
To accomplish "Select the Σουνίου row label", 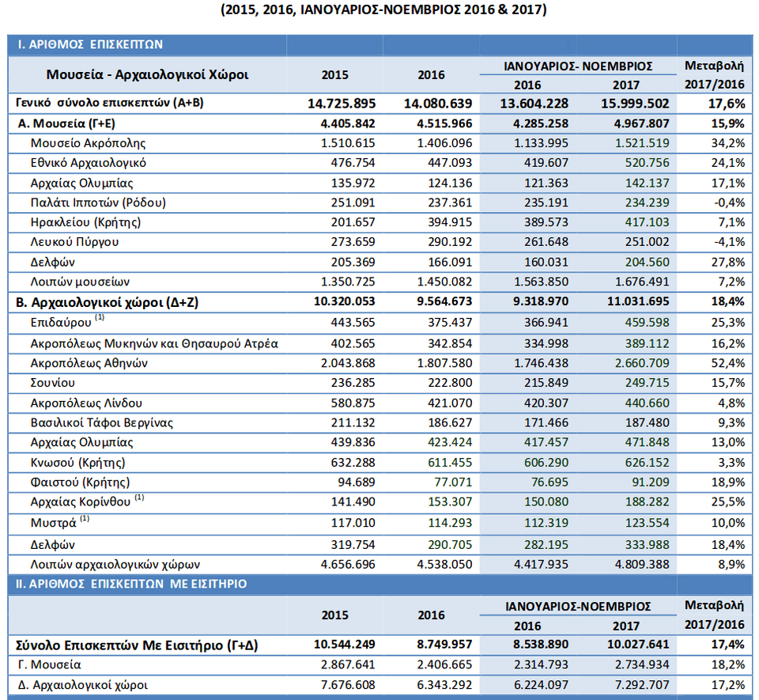I will (x=54, y=383).
